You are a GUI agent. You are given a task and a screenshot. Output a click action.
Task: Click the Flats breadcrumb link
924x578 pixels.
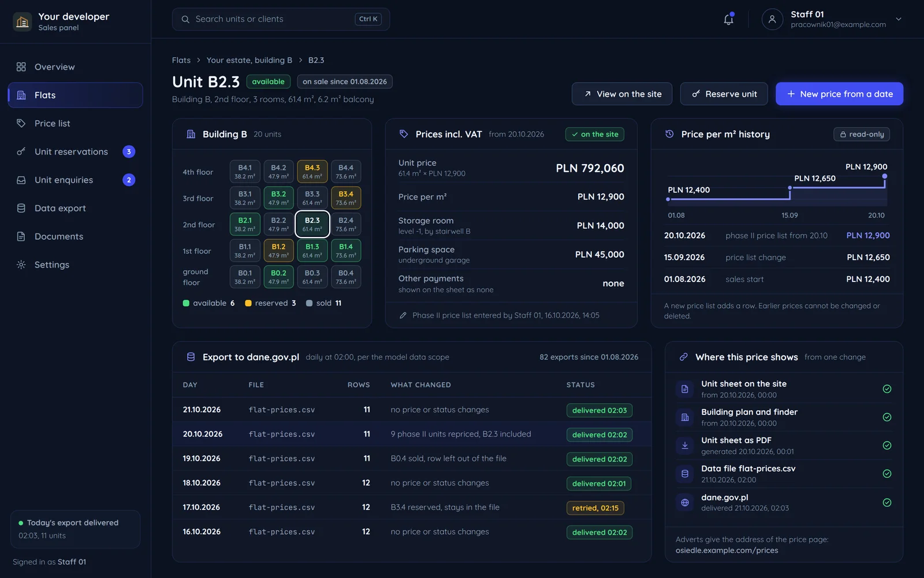pos(181,60)
